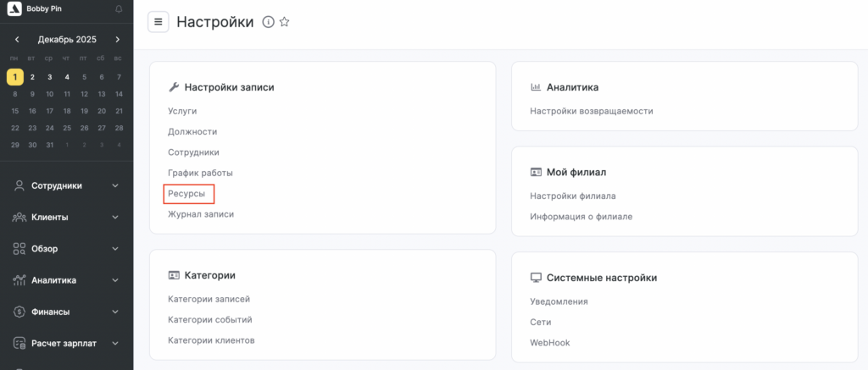Click the Обзор grid icon
868x370 pixels.
(x=19, y=249)
